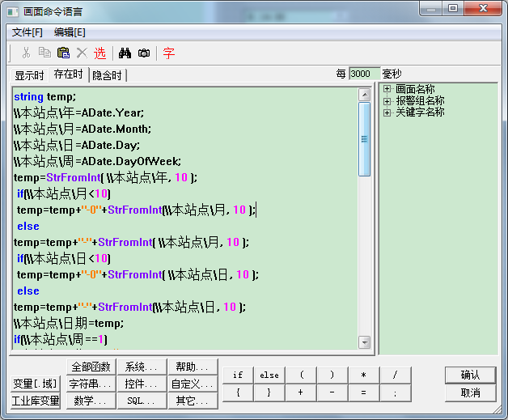Screen dimensions: 508x420
Task: Open the 编辑[E] menu
Action: pyautogui.click(x=70, y=32)
